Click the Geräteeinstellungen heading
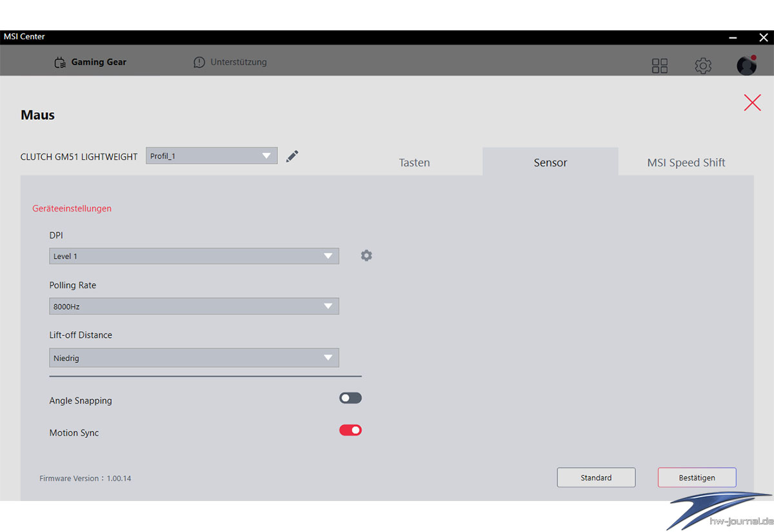This screenshot has height=532, width=774. coord(72,208)
